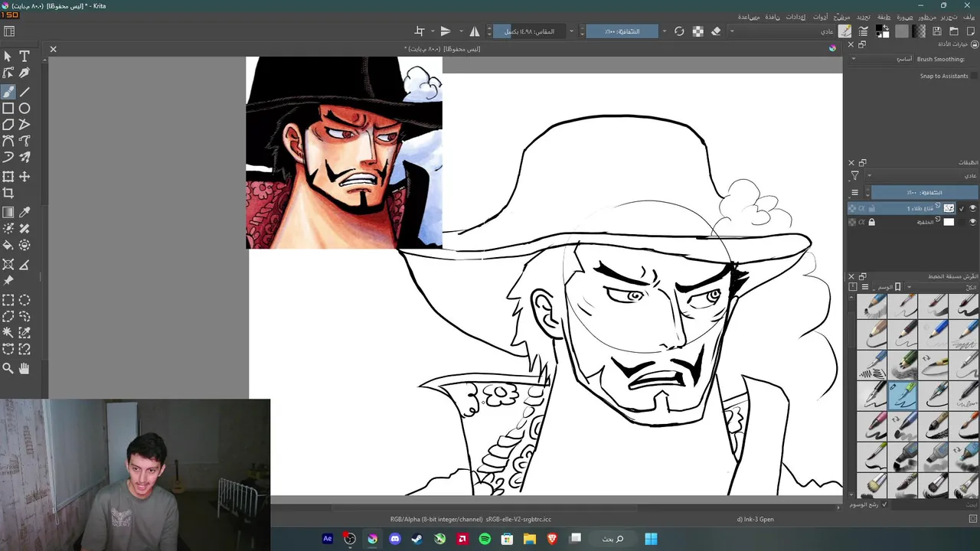
Task: Select the Polygon tool
Action: click(8, 125)
